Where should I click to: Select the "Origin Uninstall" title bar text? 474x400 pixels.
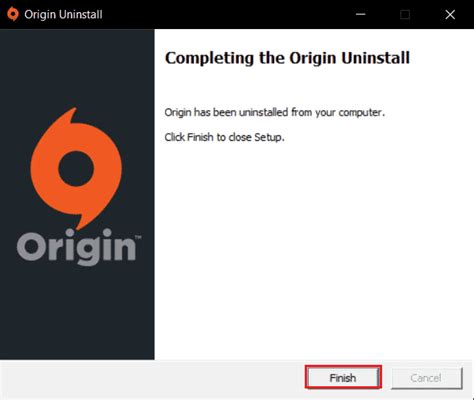63,15
